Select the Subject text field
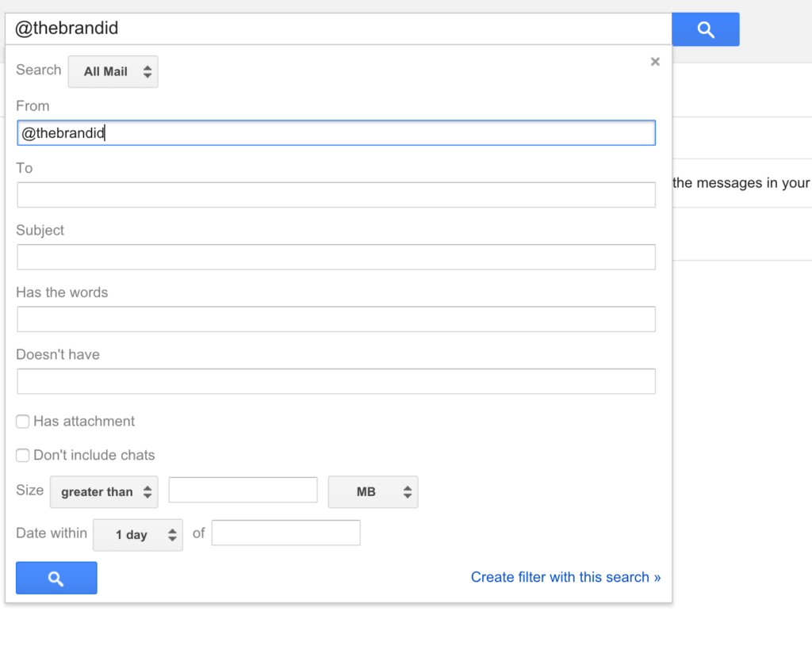Image resolution: width=812 pixels, height=661 pixels. point(336,257)
